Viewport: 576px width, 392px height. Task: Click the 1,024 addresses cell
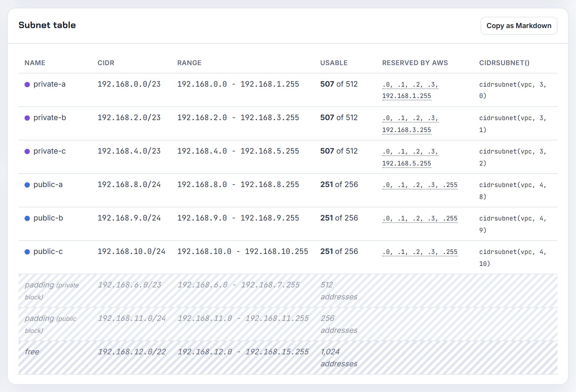click(x=339, y=358)
